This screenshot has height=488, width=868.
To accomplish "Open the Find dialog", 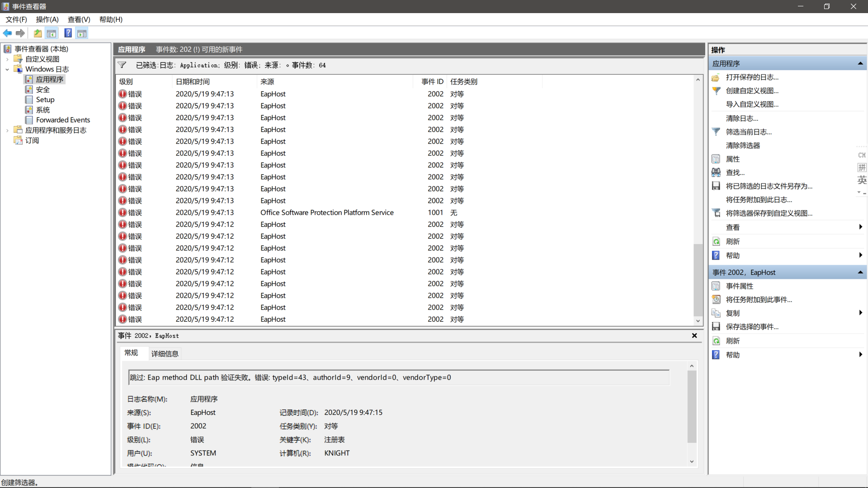I will (x=735, y=172).
